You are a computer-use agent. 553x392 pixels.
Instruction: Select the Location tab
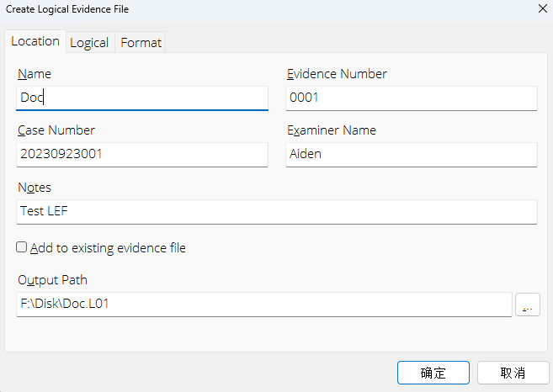pos(35,41)
